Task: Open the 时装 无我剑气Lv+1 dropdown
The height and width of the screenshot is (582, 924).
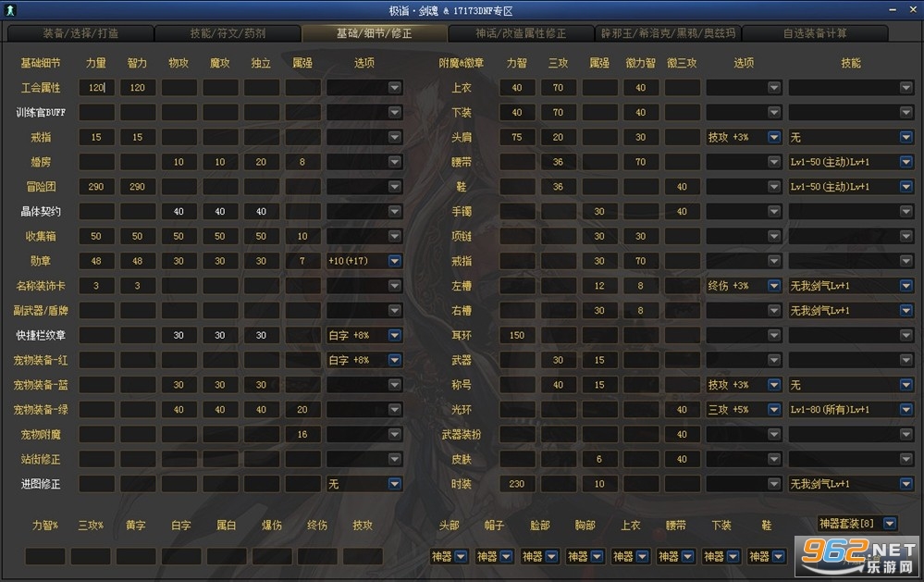Action: coord(906,484)
